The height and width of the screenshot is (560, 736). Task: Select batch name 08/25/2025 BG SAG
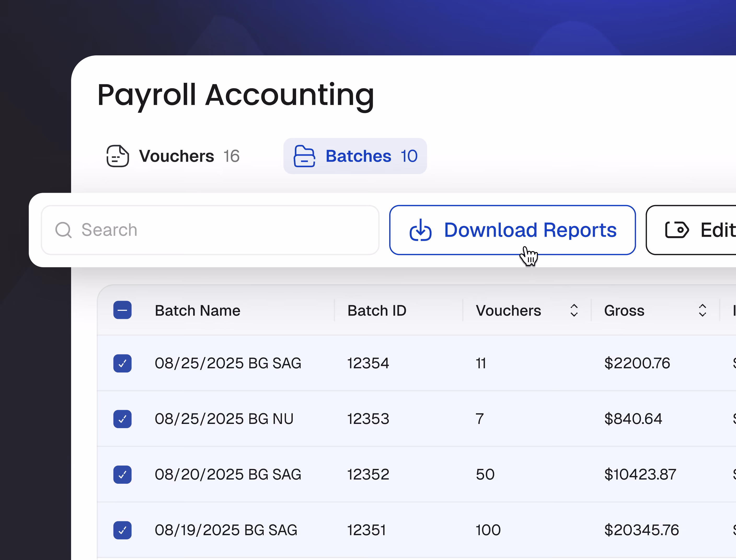[228, 363]
